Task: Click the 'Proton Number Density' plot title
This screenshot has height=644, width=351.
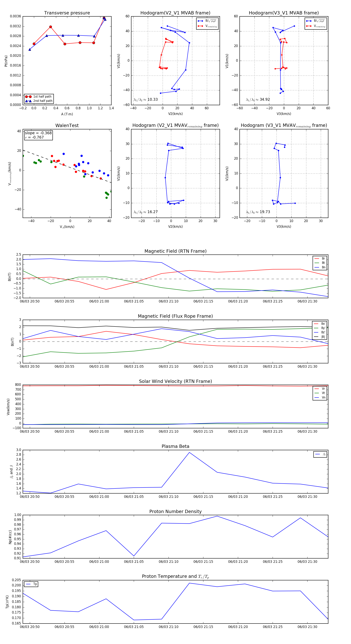Action: click(175, 511)
